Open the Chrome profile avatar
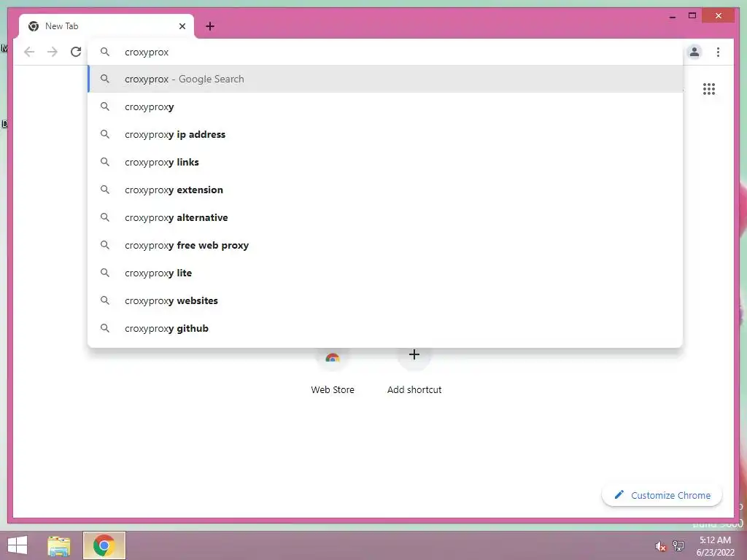Image resolution: width=747 pixels, height=560 pixels. click(694, 52)
